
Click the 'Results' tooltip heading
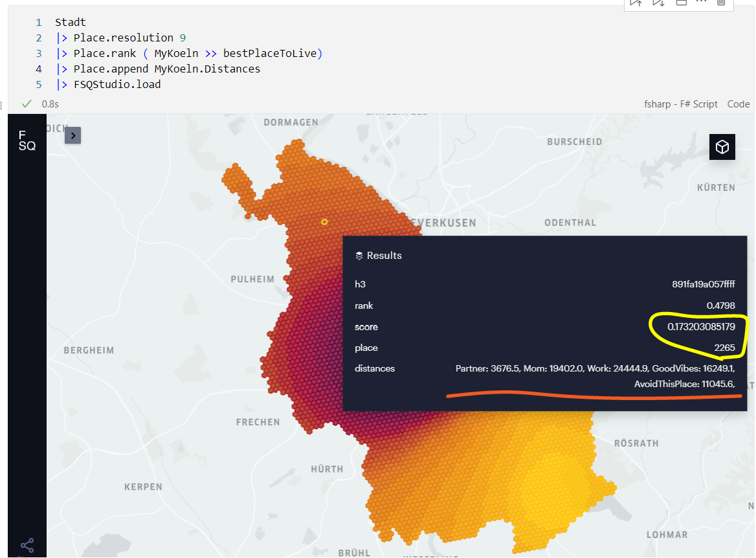(384, 256)
